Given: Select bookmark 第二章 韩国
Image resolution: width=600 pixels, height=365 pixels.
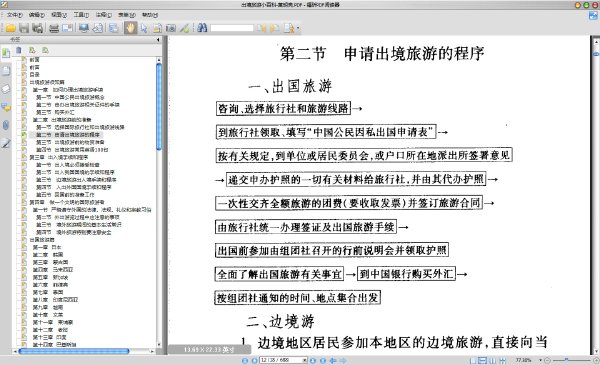Looking at the screenshot, I should (x=47, y=254).
